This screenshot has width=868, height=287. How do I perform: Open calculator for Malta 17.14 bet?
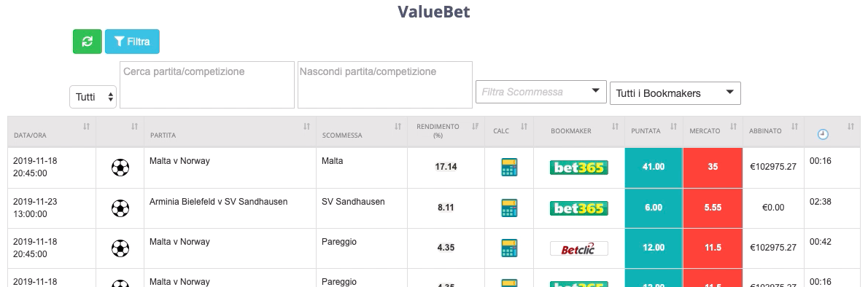[x=508, y=167]
